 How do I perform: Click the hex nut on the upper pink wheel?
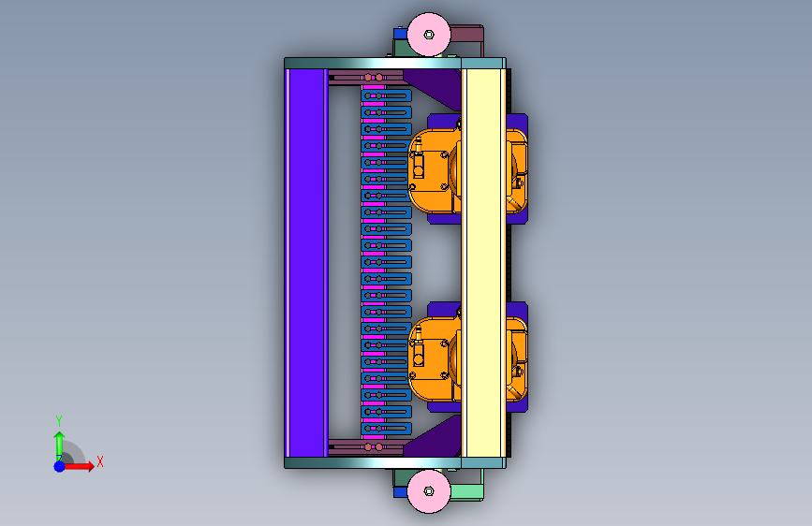pos(429,35)
